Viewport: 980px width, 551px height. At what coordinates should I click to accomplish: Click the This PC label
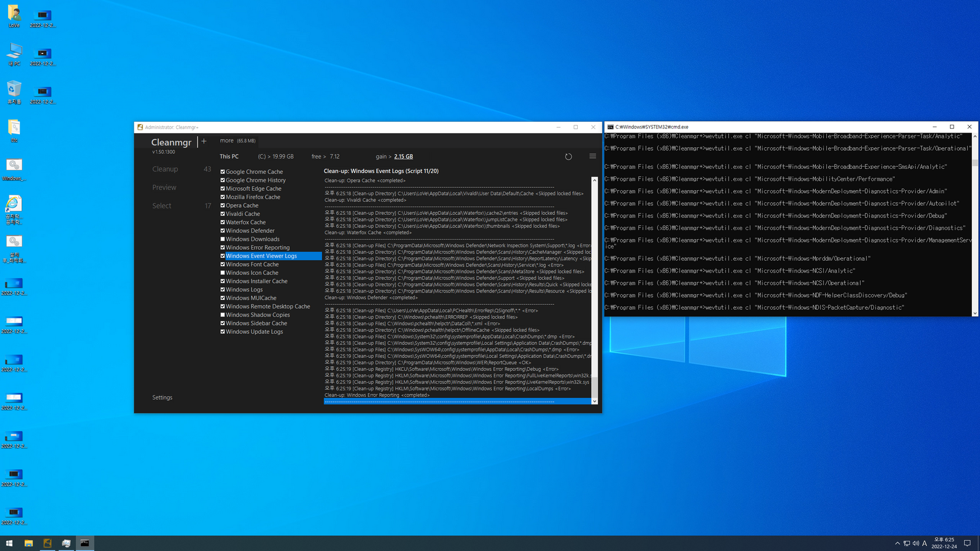pos(229,157)
